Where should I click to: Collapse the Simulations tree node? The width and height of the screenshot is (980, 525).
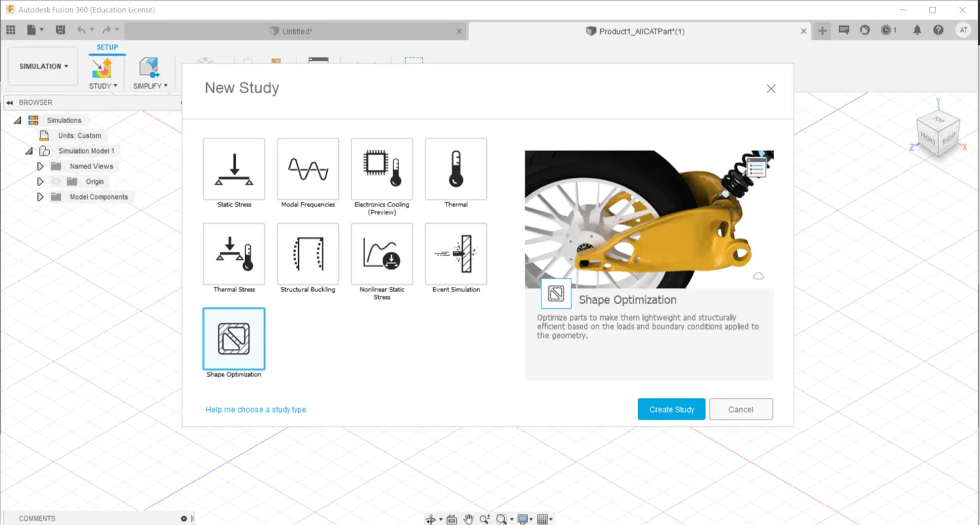point(18,121)
